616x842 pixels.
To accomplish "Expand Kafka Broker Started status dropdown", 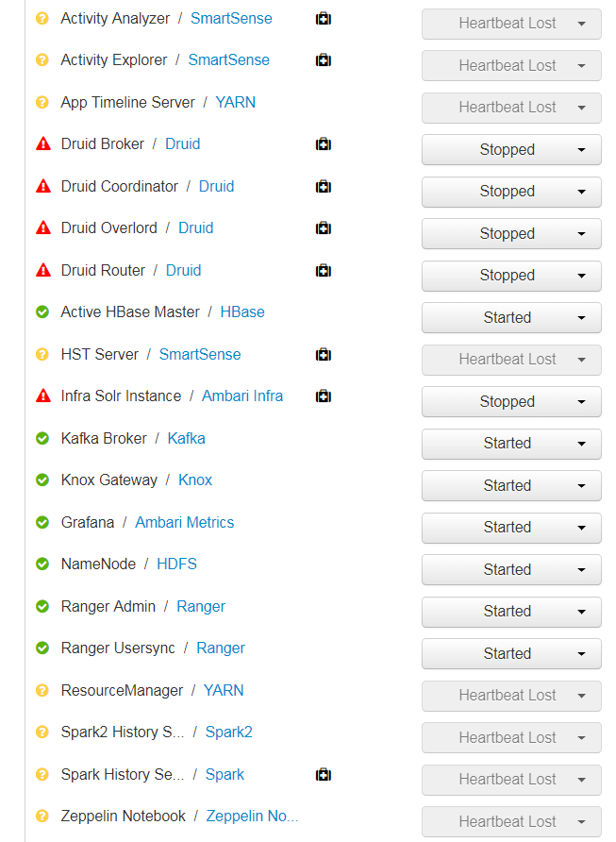I will coord(510,444).
